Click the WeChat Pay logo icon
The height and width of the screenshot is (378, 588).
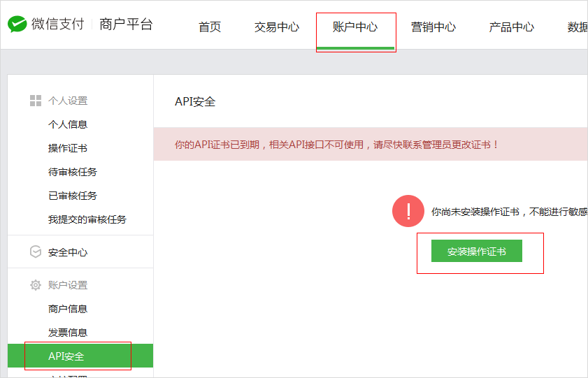click(17, 24)
